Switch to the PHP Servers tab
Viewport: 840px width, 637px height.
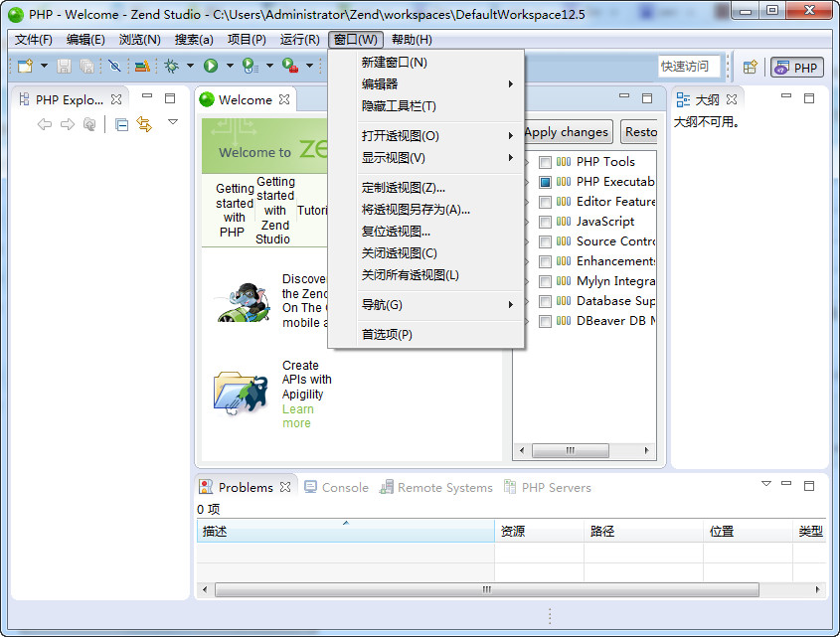[x=548, y=488]
